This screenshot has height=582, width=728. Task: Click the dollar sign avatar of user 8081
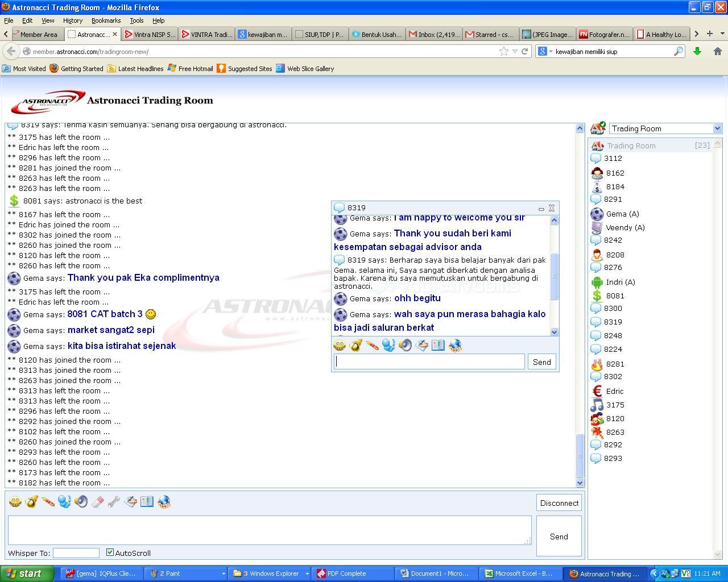[597, 296]
